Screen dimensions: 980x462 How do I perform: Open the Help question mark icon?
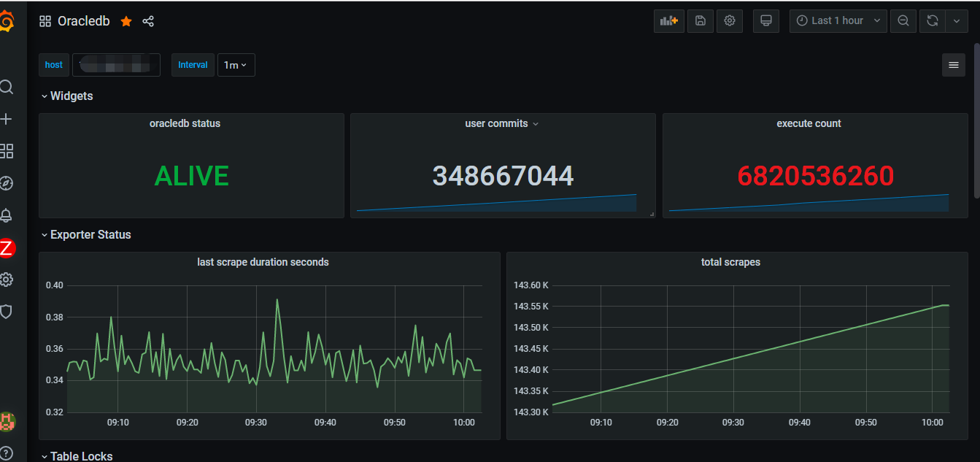point(6,453)
